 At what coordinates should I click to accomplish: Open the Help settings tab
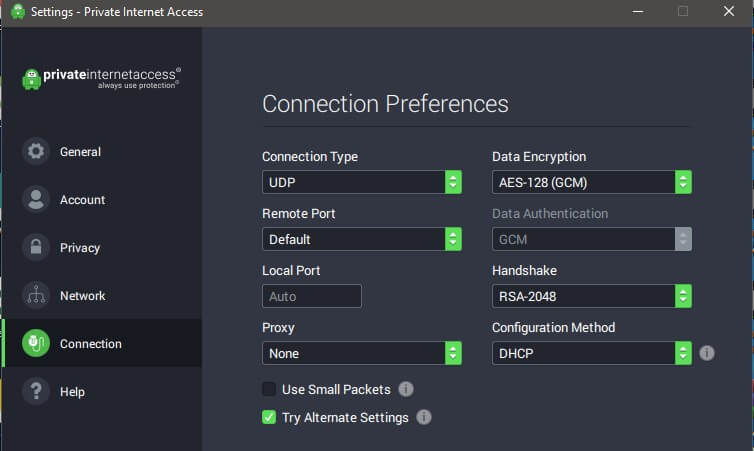pos(101,391)
